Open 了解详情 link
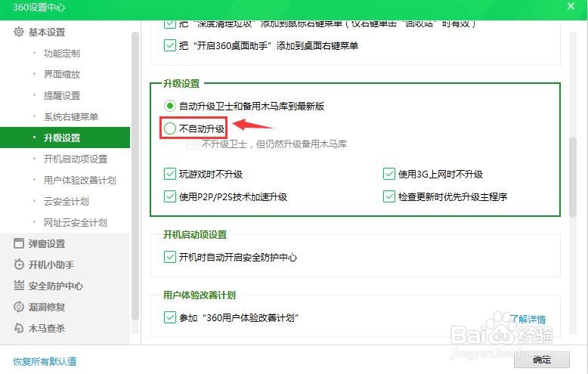 [528, 319]
